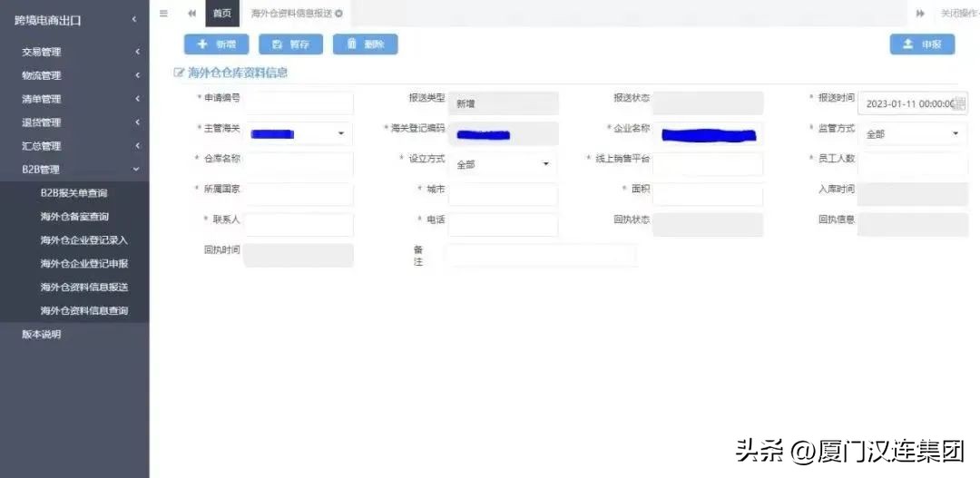Expand the 汇总管理 menu
980x478 pixels.
click(75, 146)
